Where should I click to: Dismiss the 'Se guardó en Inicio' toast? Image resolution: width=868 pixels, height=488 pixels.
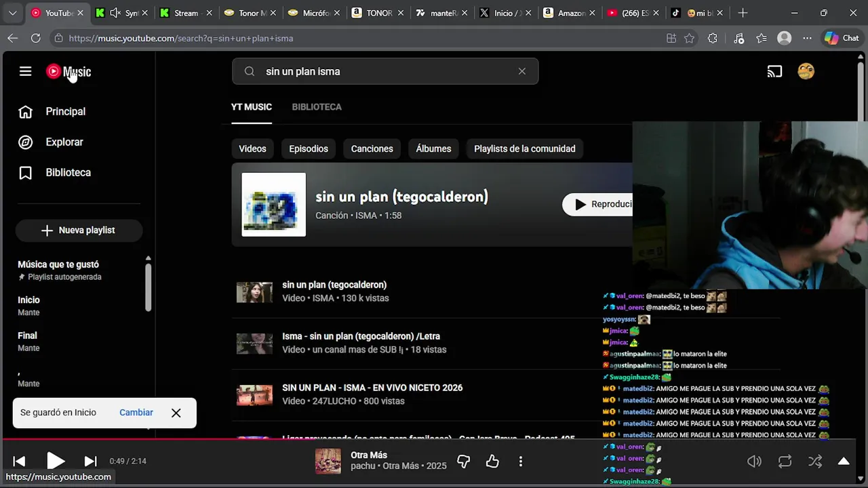click(176, 413)
